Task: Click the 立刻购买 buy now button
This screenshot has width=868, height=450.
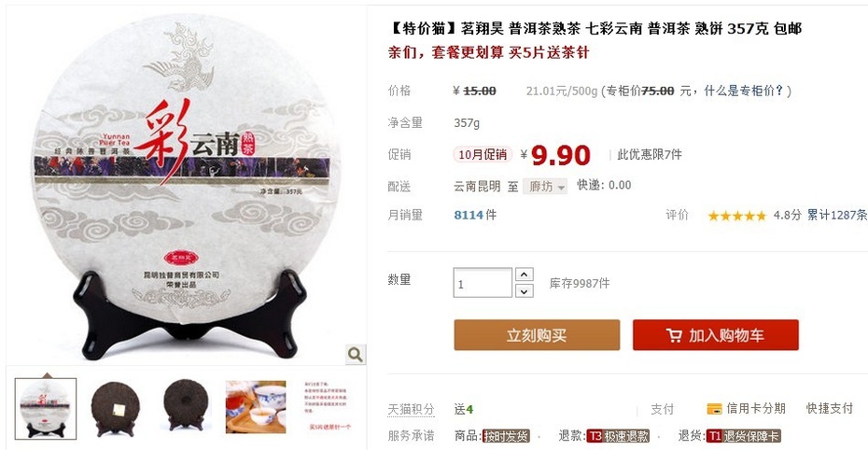Action: [x=537, y=335]
